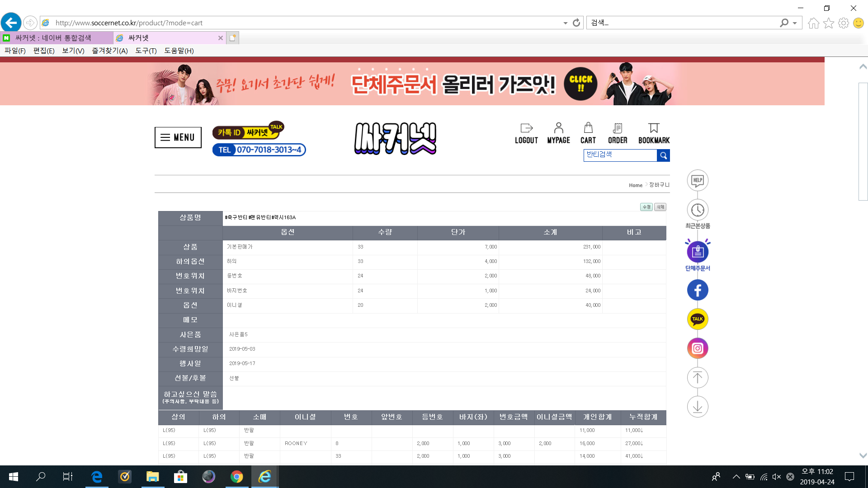868x488 pixels.
Task: Switch to the 네이버 통합검색 tab
Action: coord(57,38)
